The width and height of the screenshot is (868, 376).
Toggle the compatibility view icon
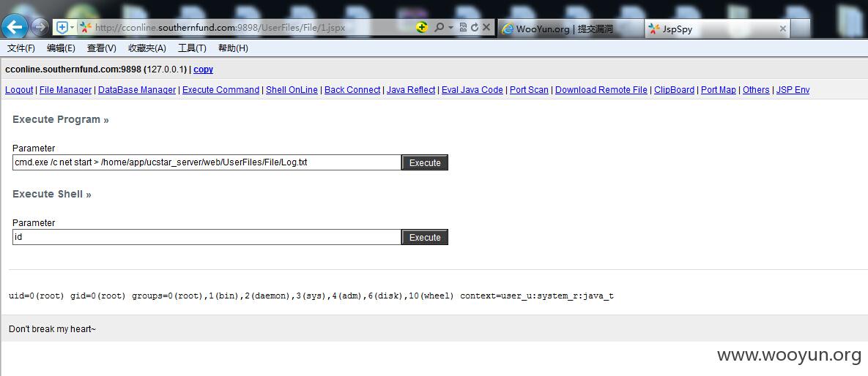(463, 27)
